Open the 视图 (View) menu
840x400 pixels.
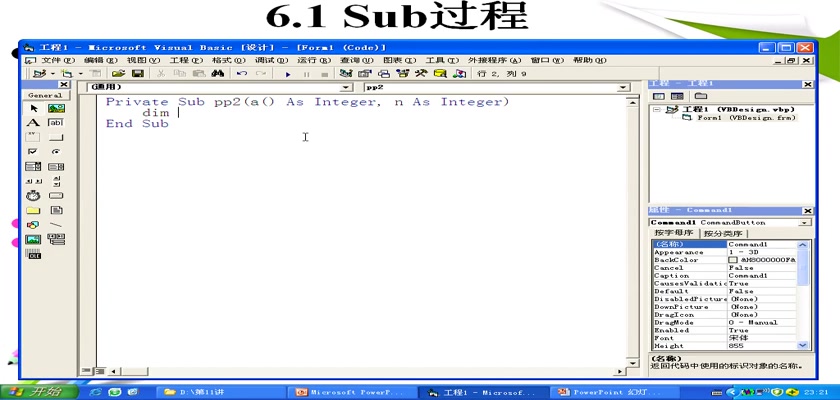pos(143,60)
